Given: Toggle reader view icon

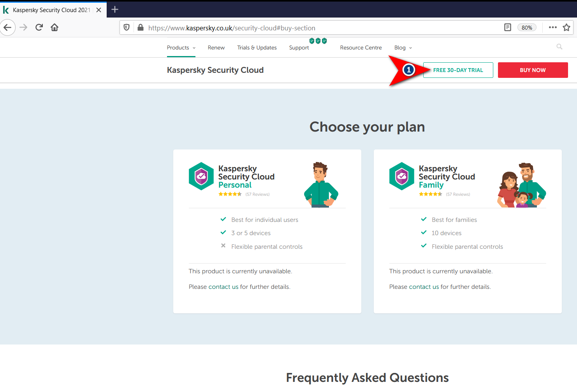Looking at the screenshot, I should (508, 27).
